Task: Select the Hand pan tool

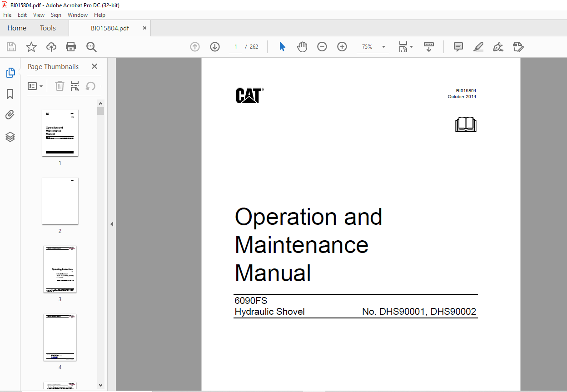Action: click(x=302, y=47)
